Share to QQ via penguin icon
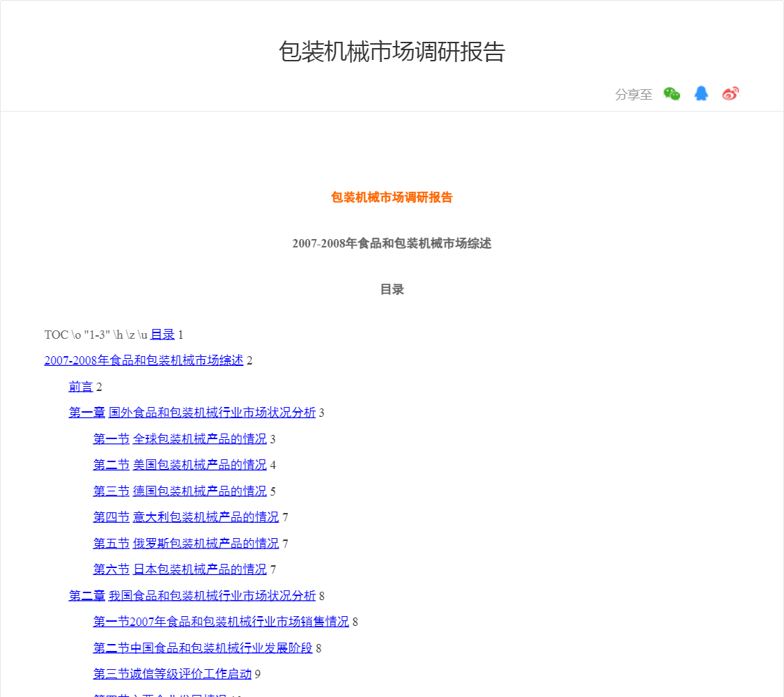The height and width of the screenshot is (697, 784). pos(701,94)
